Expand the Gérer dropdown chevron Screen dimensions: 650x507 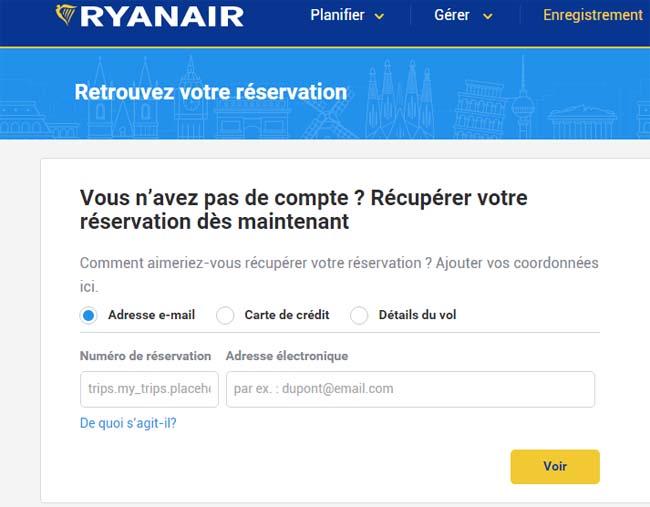tap(488, 17)
